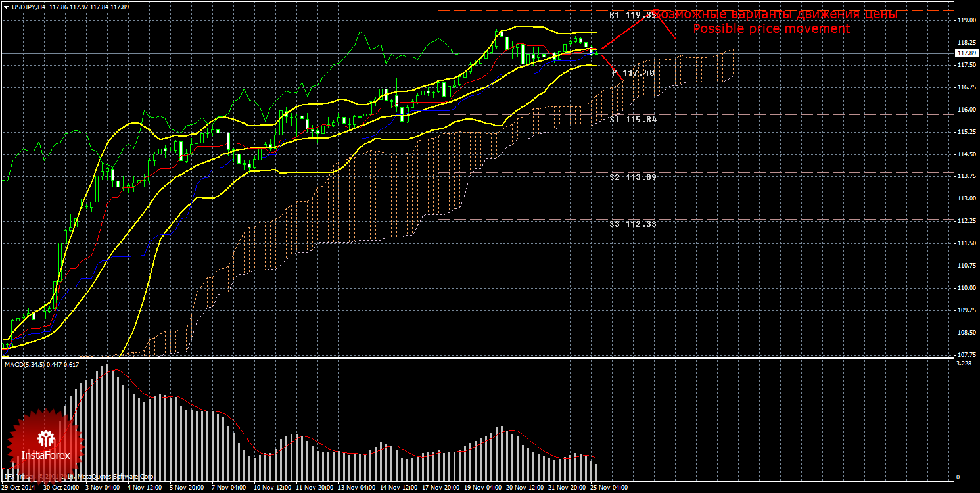The width and height of the screenshot is (980, 493).
Task: Click the 110.00 price scale value
Action: [966, 288]
